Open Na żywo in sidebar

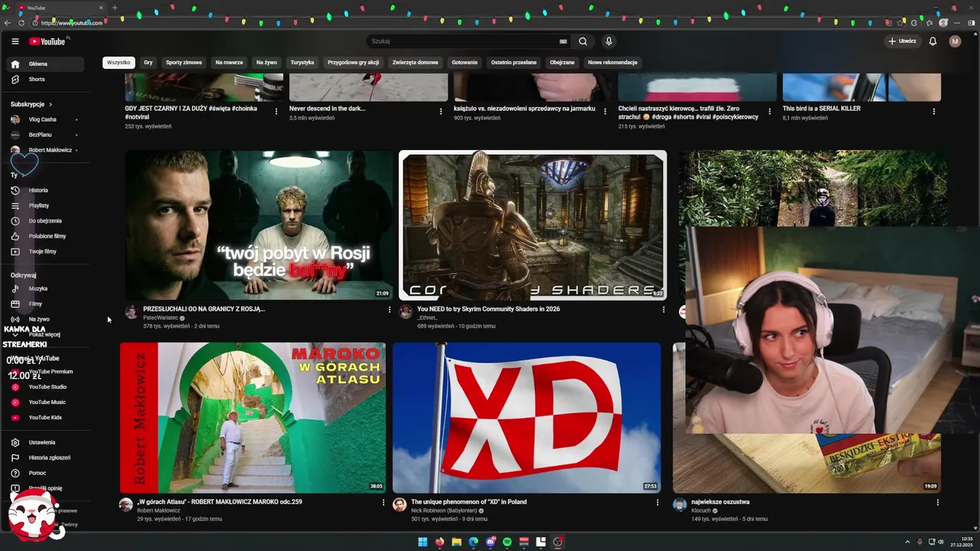coord(46,319)
